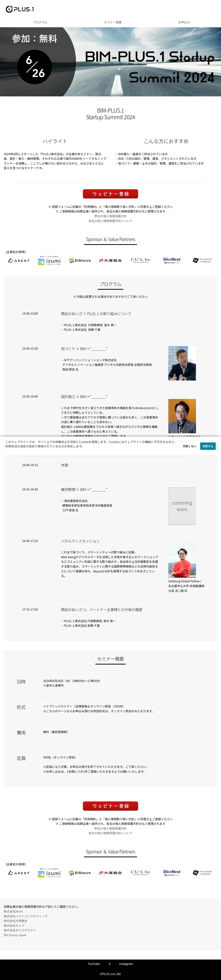Click the BIMwork logo in the sponsor row near the footer
221x980 pixels.
pos(80,873)
